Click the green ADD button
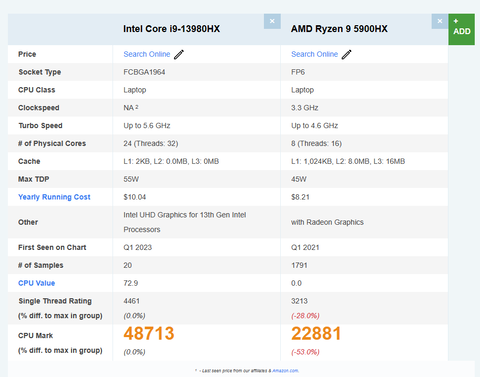The height and width of the screenshot is (377, 480). pyautogui.click(x=462, y=29)
